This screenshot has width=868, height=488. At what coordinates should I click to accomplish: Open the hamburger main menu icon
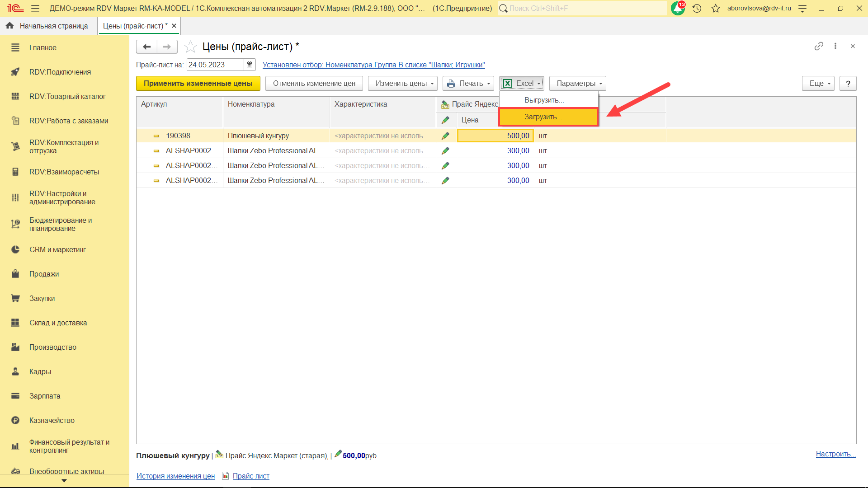pyautogui.click(x=35, y=9)
